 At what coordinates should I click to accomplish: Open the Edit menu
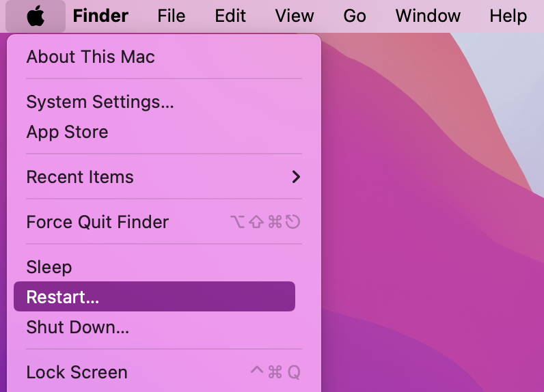(x=230, y=16)
